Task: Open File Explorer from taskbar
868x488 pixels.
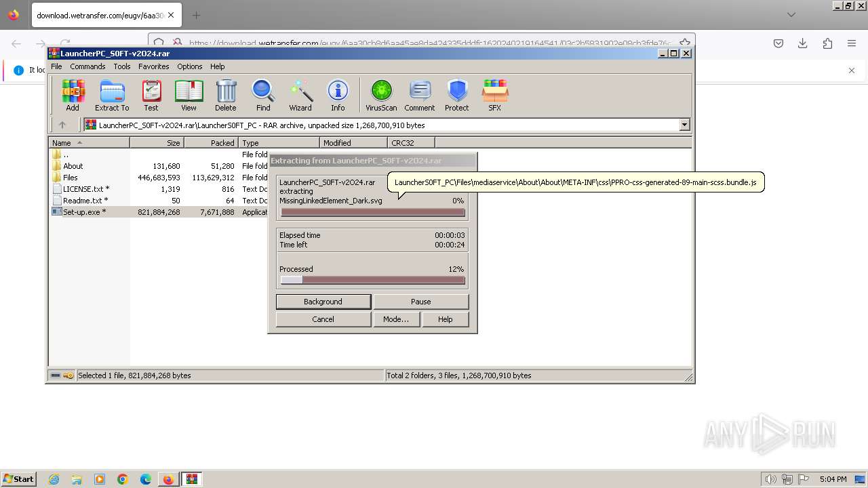Action: (77, 479)
